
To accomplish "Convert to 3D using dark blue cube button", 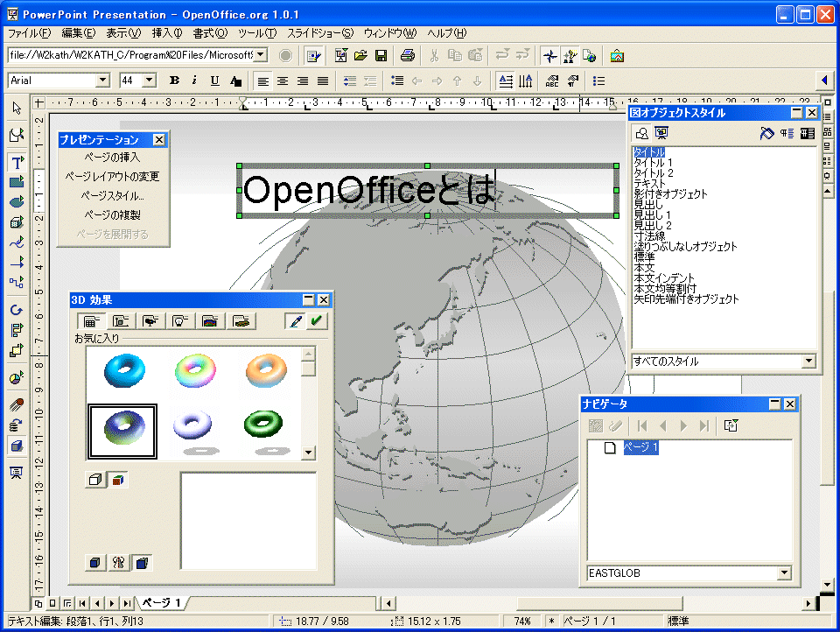I will click(x=94, y=563).
